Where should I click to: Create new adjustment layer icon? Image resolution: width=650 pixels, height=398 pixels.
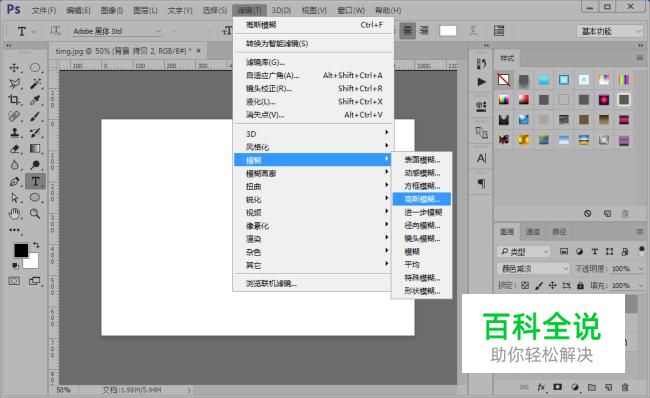[x=575, y=387]
